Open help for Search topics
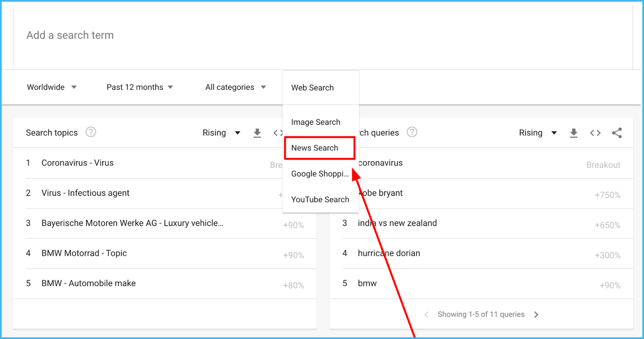644x339 pixels. (91, 132)
